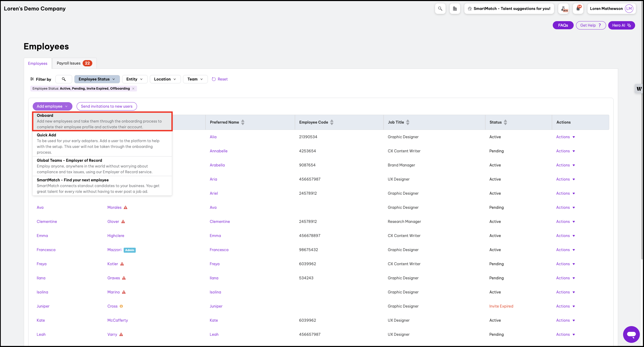Open the Location filter dropdown
Image resolution: width=644 pixels, height=347 pixels.
(x=165, y=79)
